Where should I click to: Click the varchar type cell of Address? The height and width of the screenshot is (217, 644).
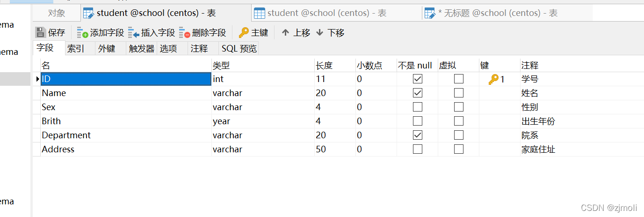pos(263,150)
